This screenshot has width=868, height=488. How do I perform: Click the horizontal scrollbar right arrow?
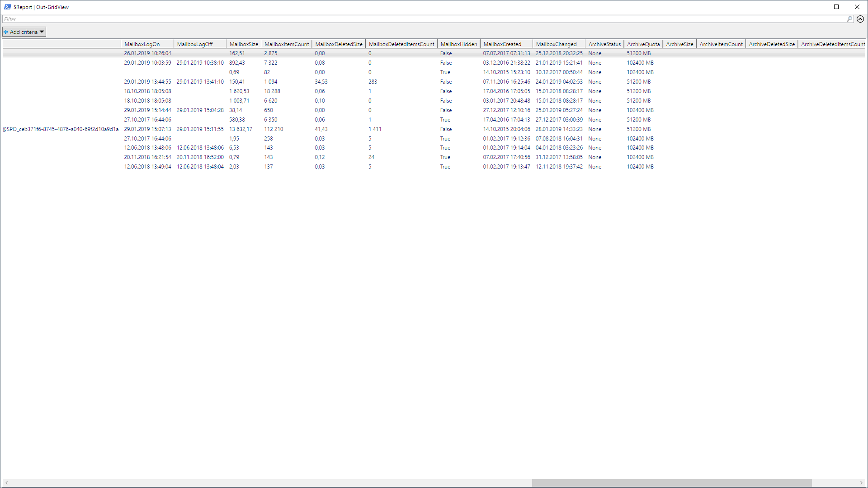(861, 483)
